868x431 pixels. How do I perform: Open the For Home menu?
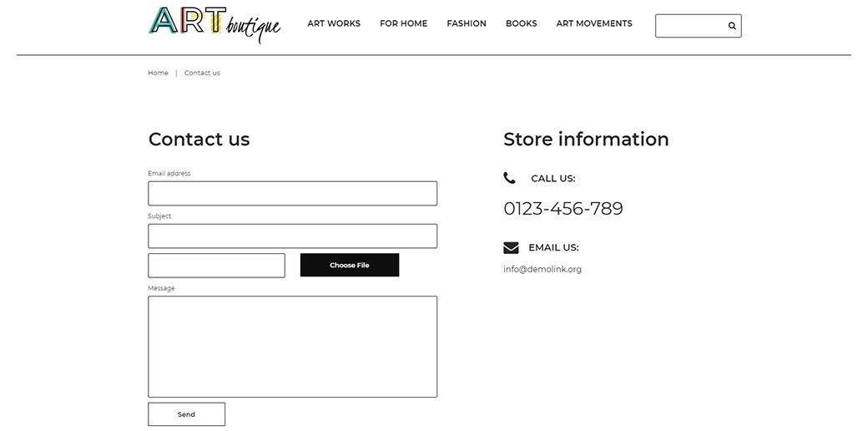[x=403, y=23]
